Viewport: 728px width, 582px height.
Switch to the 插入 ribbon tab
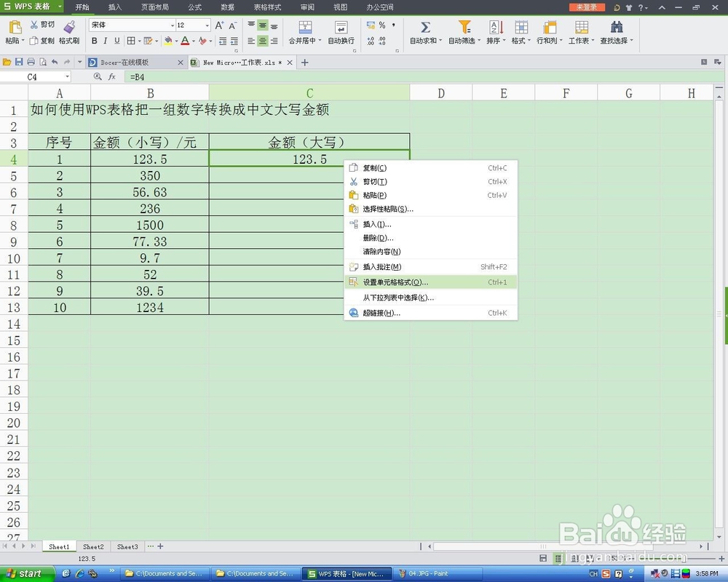coord(114,7)
